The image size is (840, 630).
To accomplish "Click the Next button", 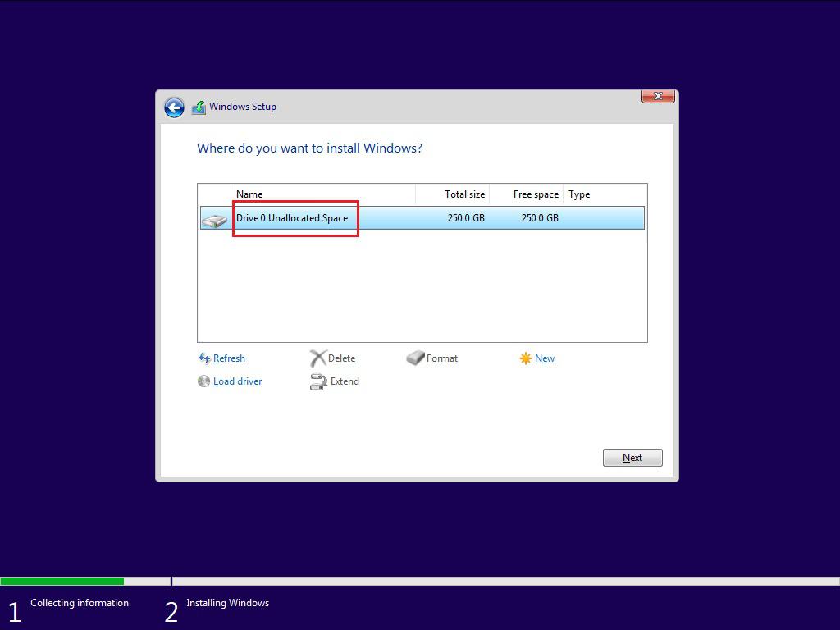I will click(632, 457).
